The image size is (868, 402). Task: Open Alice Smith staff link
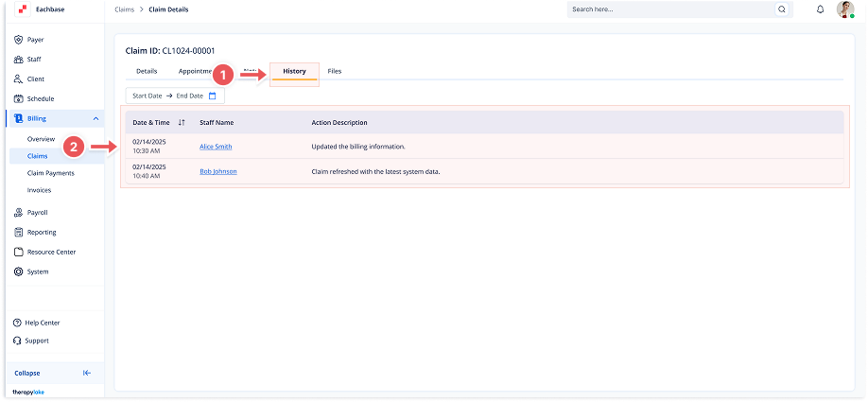[x=216, y=147]
